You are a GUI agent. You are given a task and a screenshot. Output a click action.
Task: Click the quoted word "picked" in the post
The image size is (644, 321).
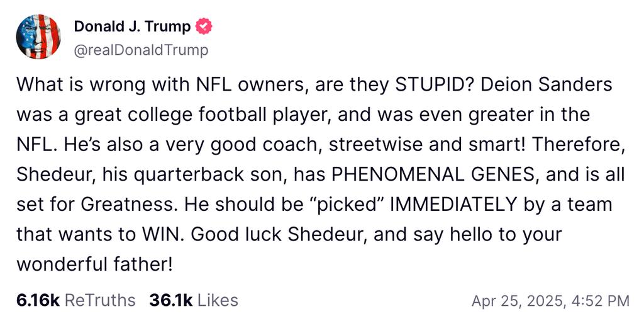tap(348, 206)
